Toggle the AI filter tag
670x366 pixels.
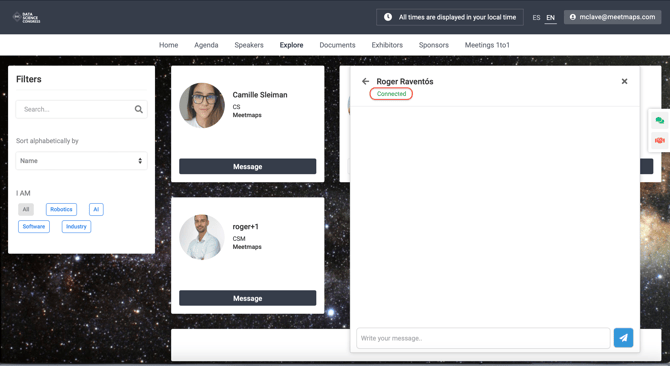click(96, 209)
